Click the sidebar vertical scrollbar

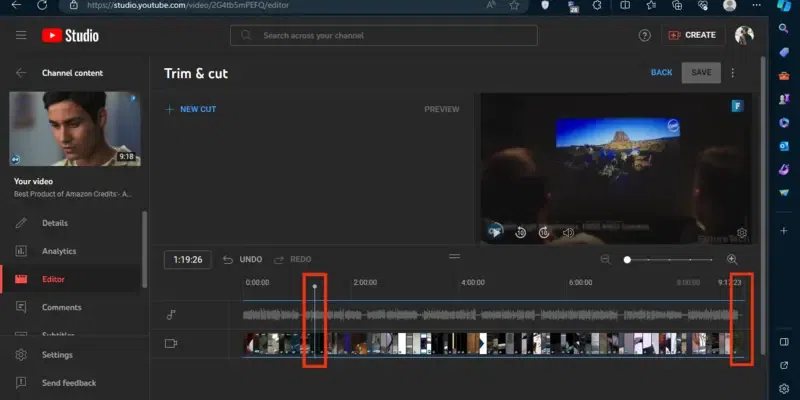pyautogui.click(x=144, y=249)
